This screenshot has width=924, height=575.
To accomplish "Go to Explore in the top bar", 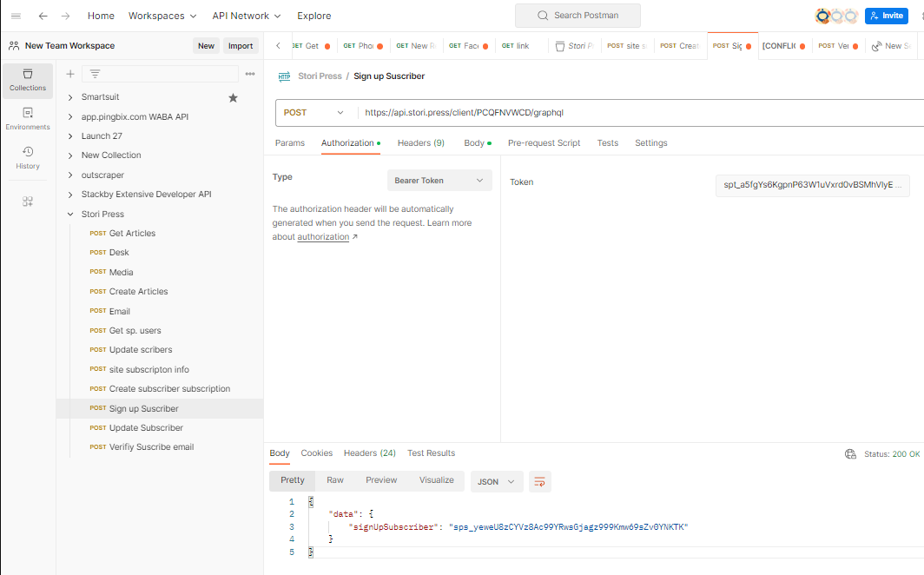I will 314,16.
